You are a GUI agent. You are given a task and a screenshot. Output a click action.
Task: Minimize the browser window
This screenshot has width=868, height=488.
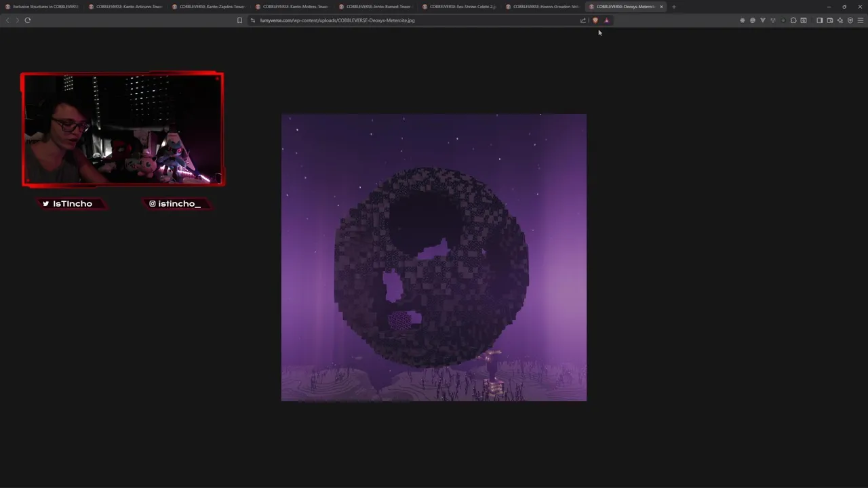tap(829, 7)
